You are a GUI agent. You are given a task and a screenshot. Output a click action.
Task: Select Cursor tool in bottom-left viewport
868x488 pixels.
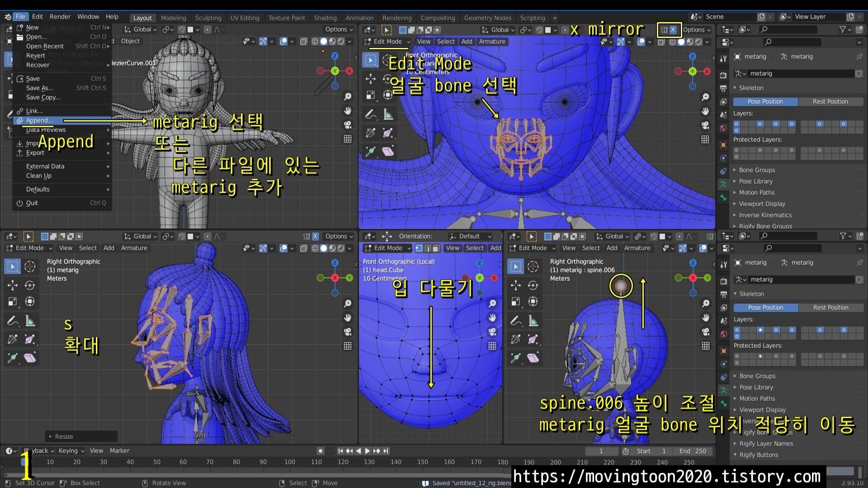(30, 267)
